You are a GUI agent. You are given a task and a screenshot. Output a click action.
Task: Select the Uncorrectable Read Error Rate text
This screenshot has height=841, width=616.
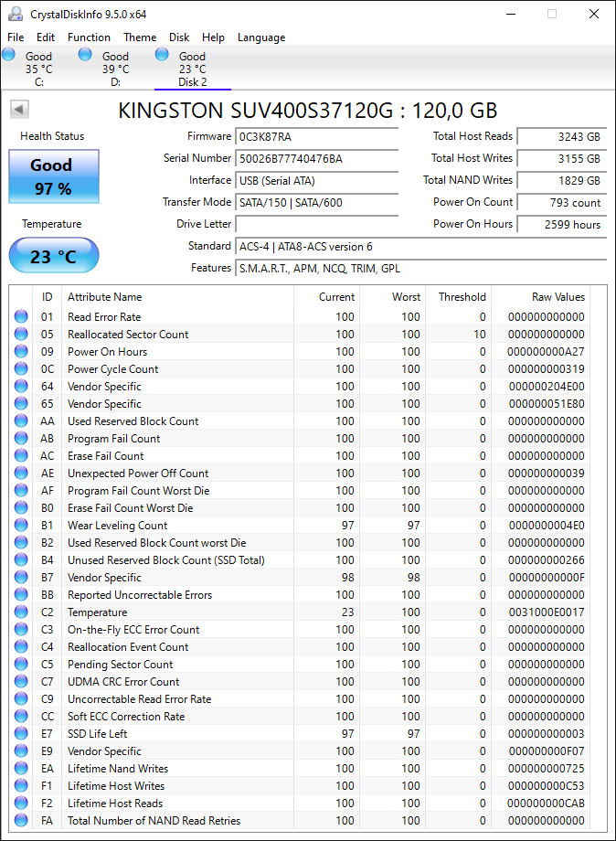[140, 699]
